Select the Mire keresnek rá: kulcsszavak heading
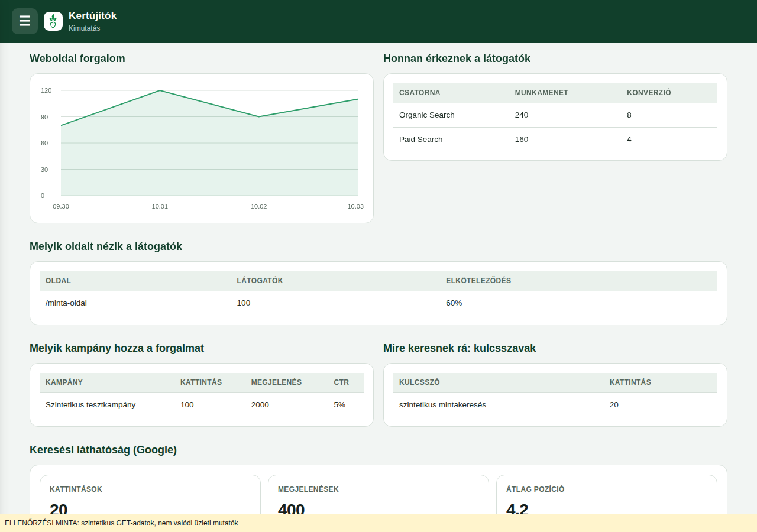The width and height of the screenshot is (757, 532). pos(460,348)
